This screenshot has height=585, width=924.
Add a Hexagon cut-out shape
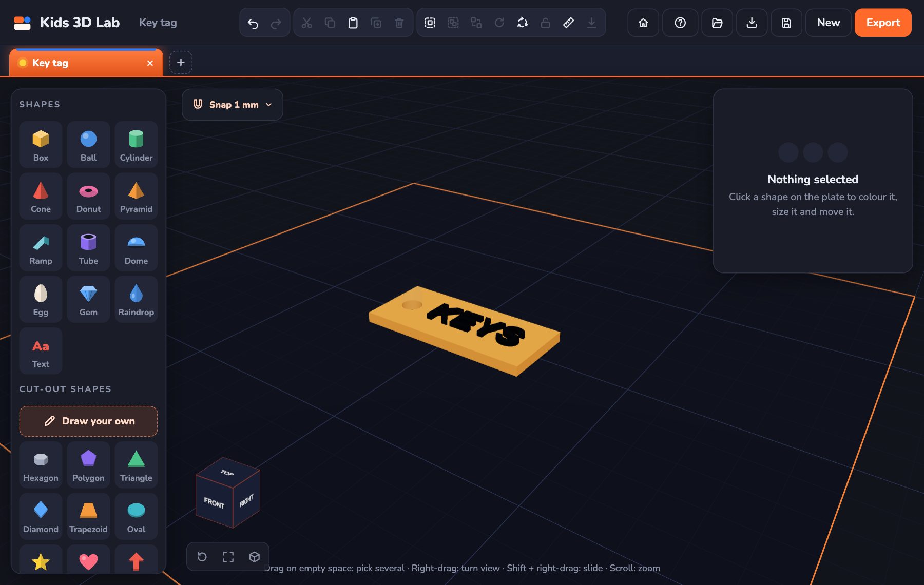pyautogui.click(x=41, y=465)
